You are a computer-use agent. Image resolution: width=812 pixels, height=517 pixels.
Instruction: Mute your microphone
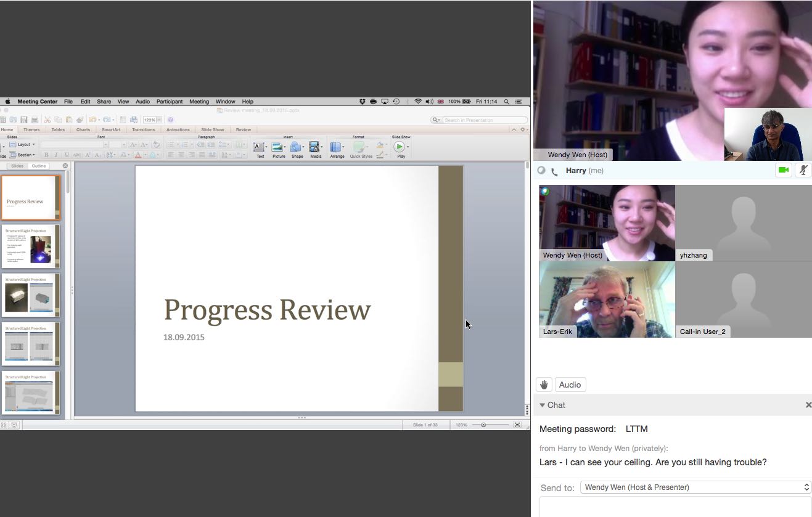[x=803, y=170]
